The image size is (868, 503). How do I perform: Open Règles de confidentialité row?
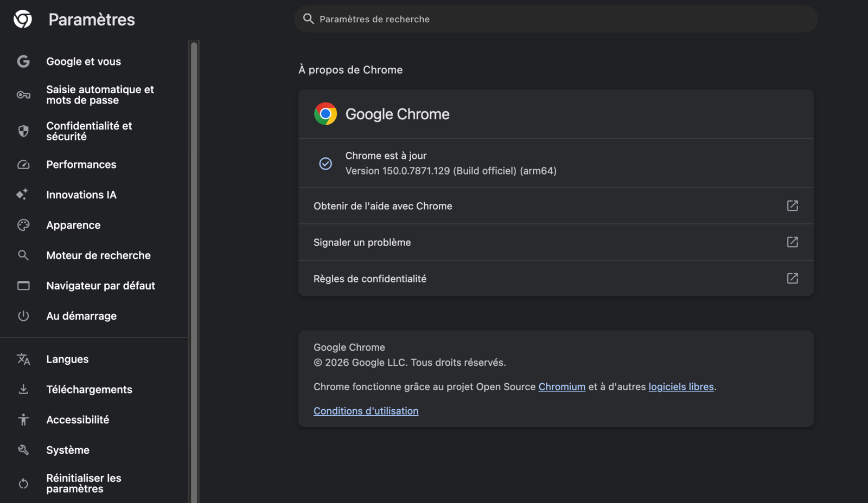[556, 279]
